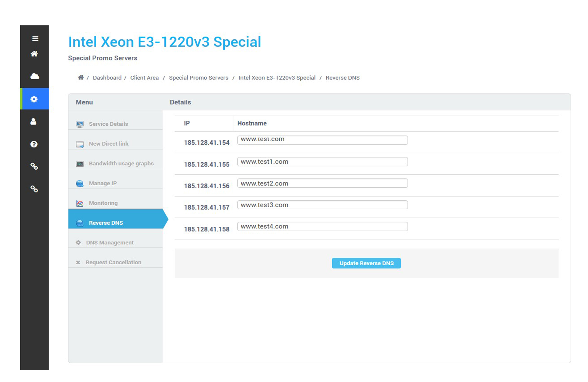Click IP address 185.128.41.156
The height and width of the screenshot is (382, 588).
[x=207, y=186]
